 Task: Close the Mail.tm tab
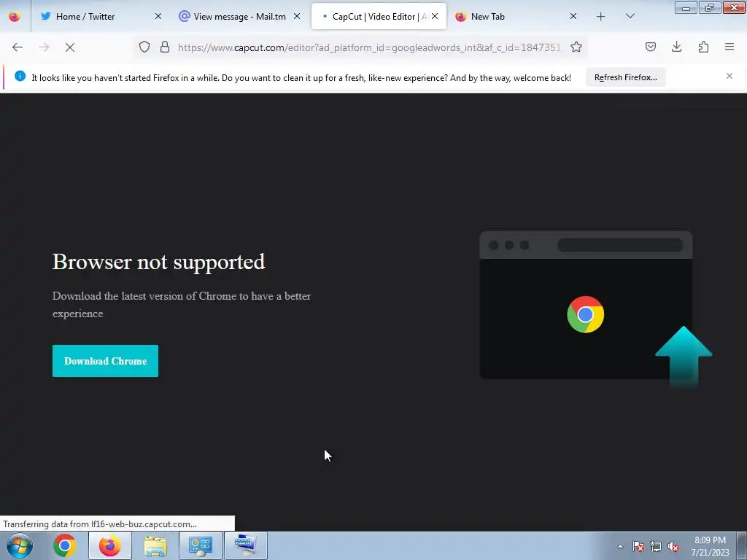point(297,16)
